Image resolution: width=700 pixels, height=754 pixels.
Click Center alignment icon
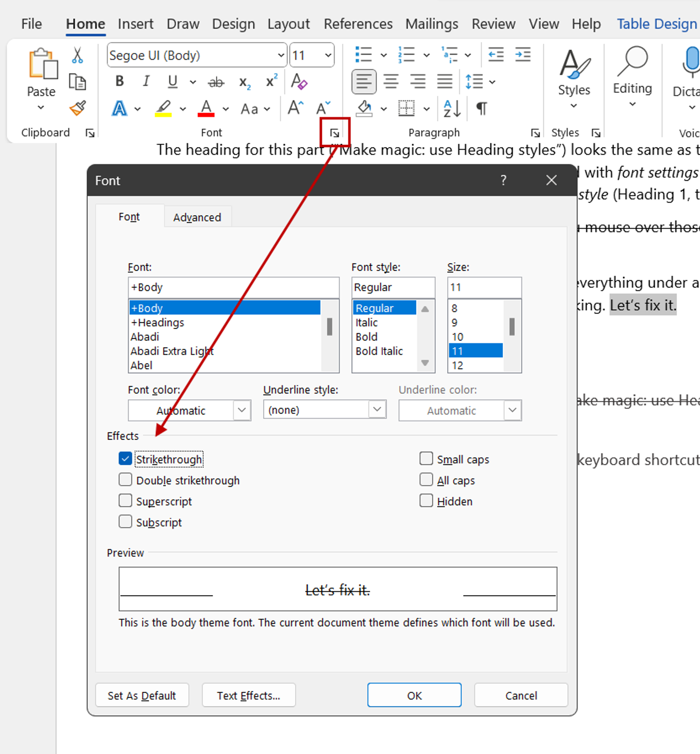[x=391, y=81]
